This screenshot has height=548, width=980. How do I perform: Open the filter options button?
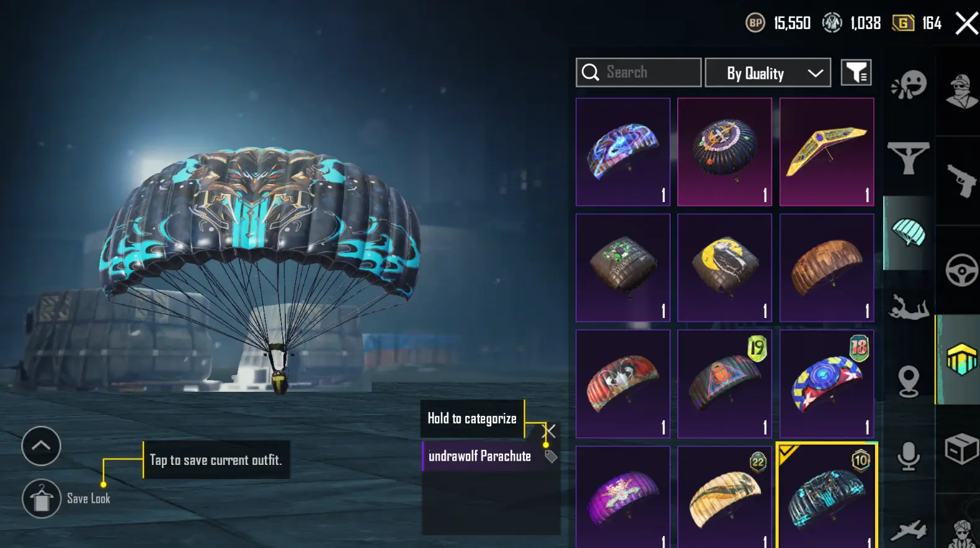point(856,73)
